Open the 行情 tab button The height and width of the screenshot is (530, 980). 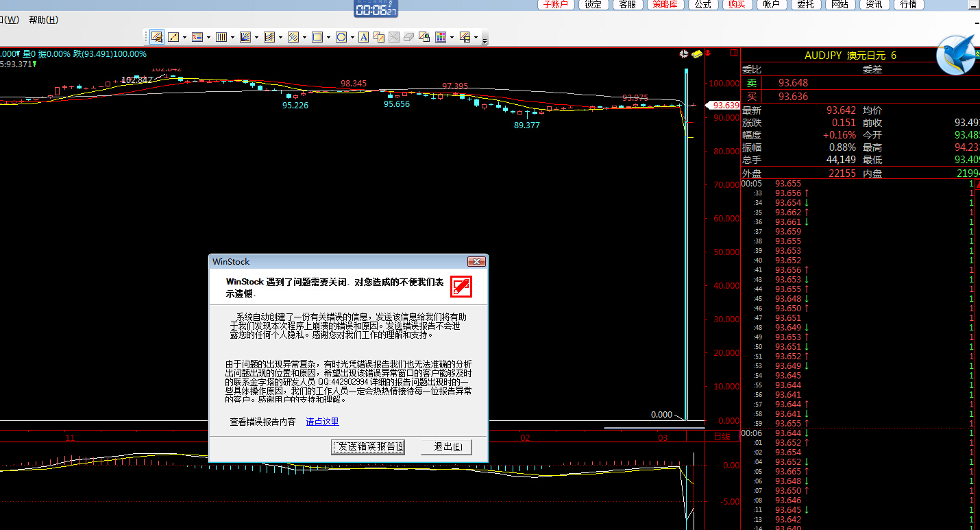tap(908, 4)
